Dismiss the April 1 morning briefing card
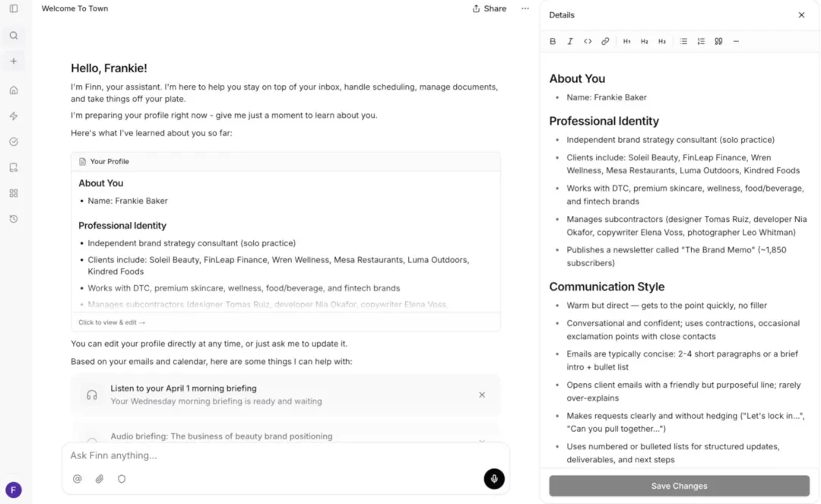The image size is (821, 504). pyautogui.click(x=482, y=395)
